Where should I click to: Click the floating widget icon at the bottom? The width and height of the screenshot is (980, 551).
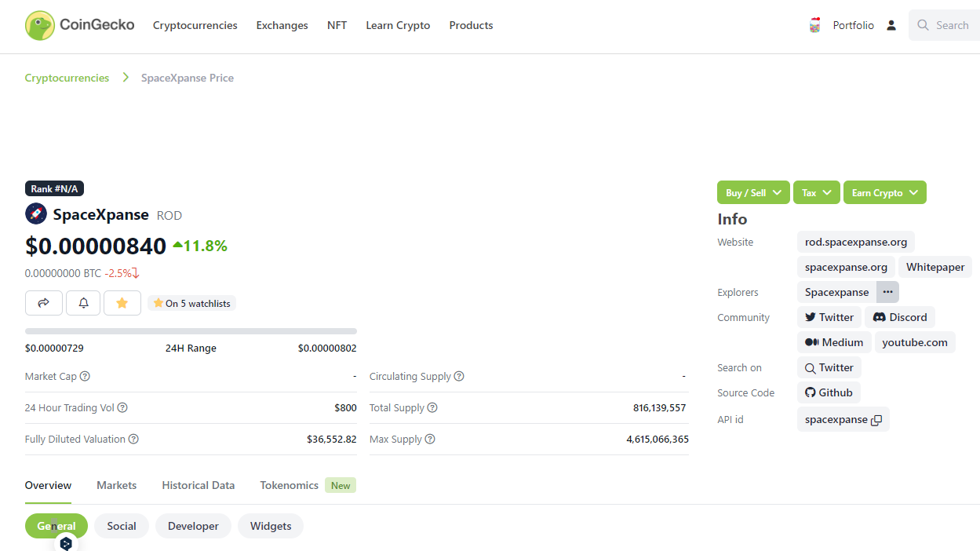tap(66, 542)
